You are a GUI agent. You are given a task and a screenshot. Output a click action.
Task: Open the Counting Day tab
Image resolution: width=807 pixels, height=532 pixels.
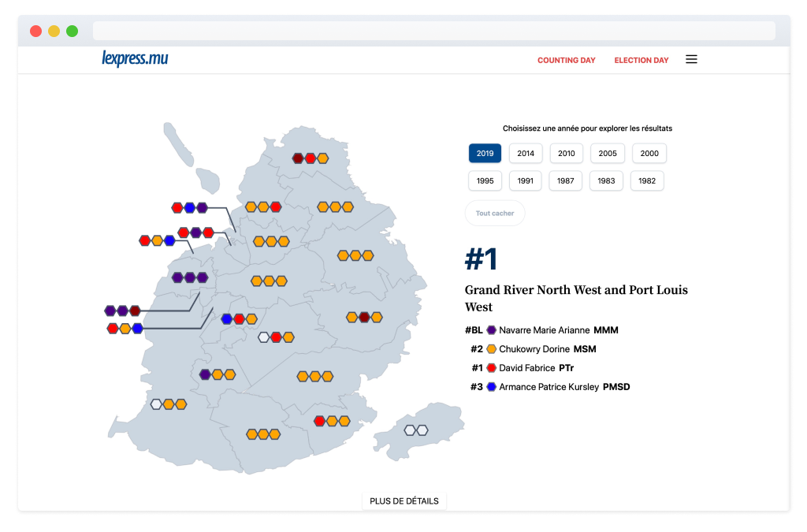click(x=566, y=61)
